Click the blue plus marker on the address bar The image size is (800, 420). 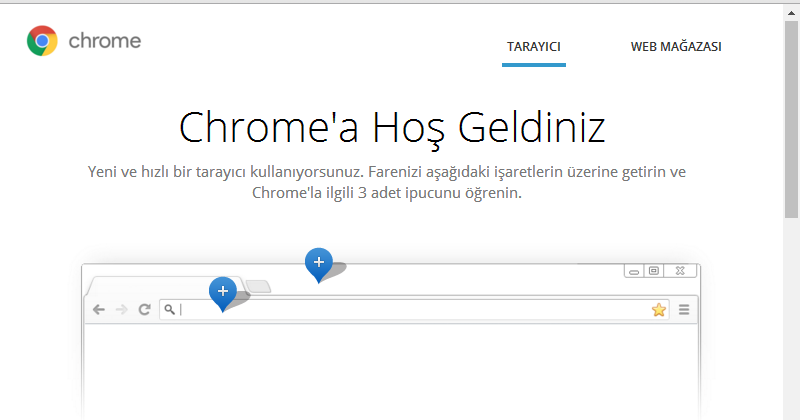pos(222,292)
